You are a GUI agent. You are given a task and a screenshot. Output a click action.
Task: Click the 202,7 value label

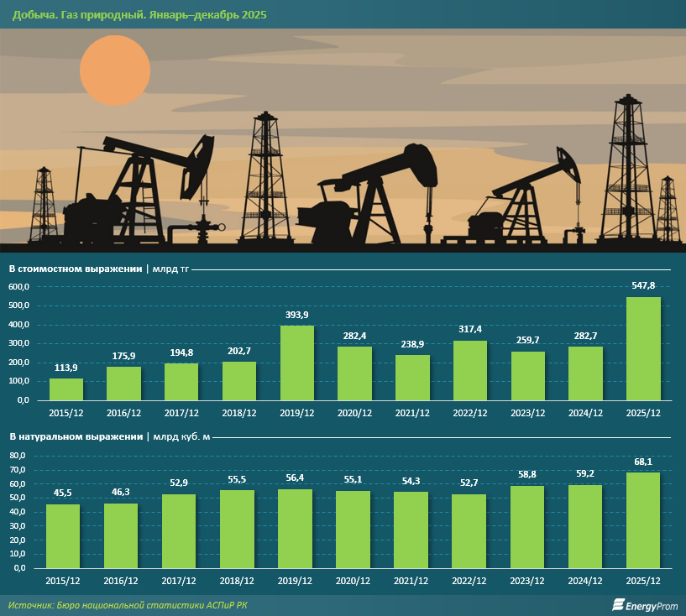(x=238, y=352)
